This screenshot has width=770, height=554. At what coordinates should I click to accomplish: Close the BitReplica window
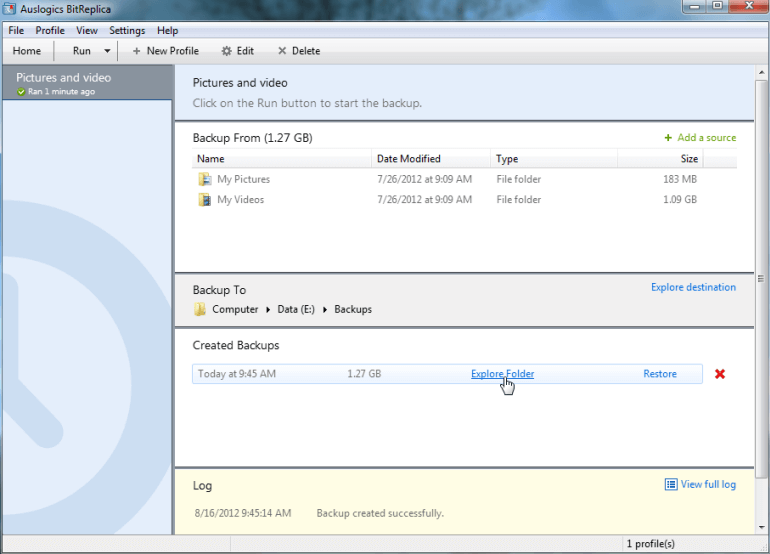[749, 6]
